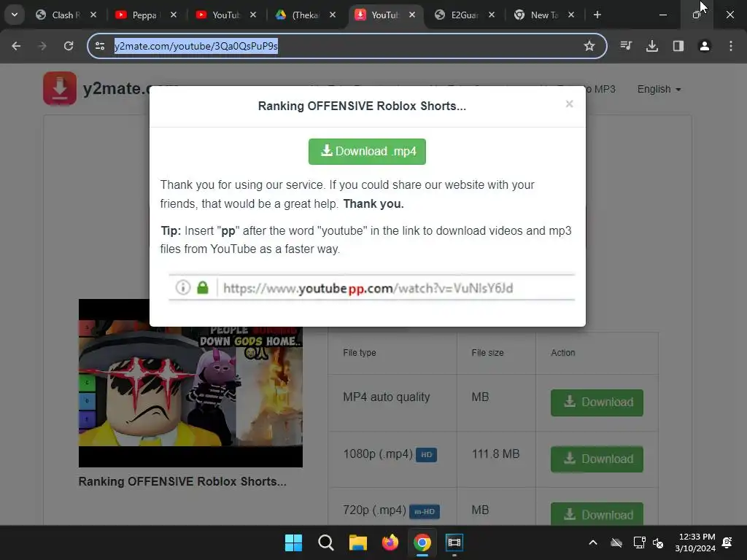
Task: Click the File type column header
Action: click(360, 352)
